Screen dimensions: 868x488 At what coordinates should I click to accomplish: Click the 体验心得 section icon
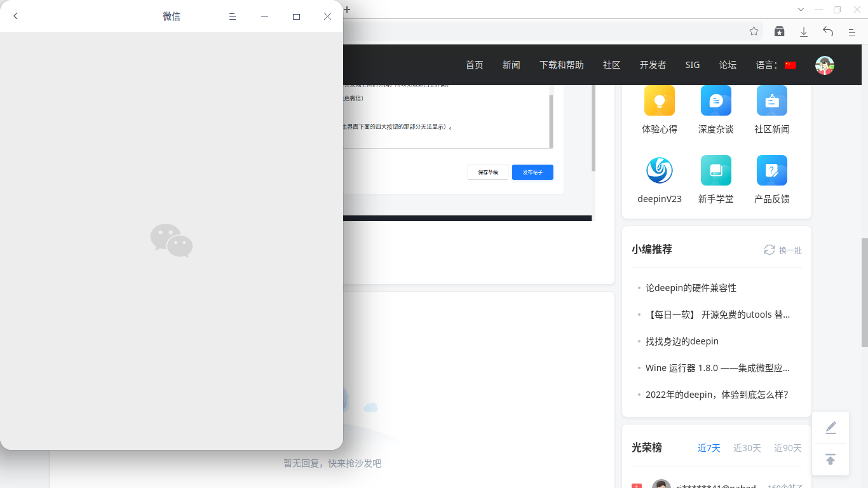pos(660,100)
